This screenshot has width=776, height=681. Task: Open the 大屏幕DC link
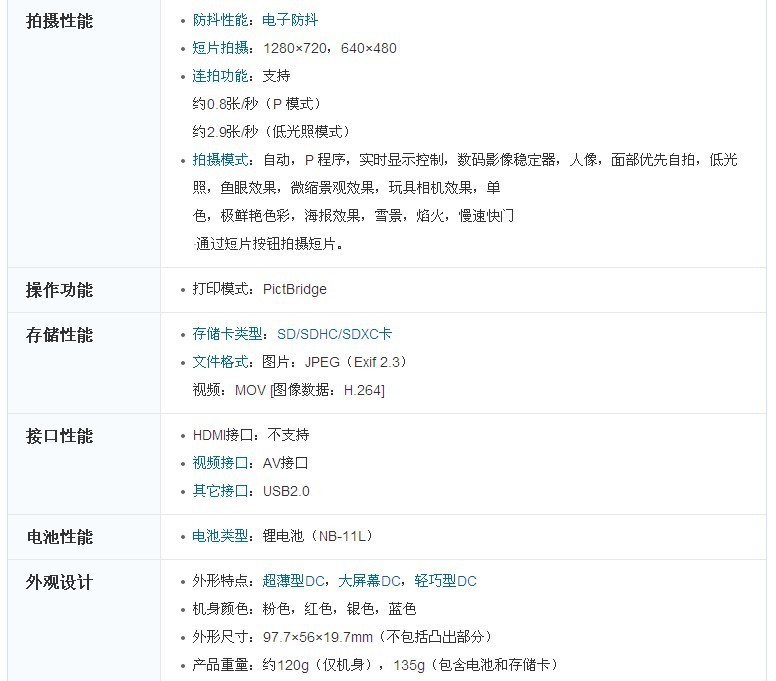[x=369, y=581]
